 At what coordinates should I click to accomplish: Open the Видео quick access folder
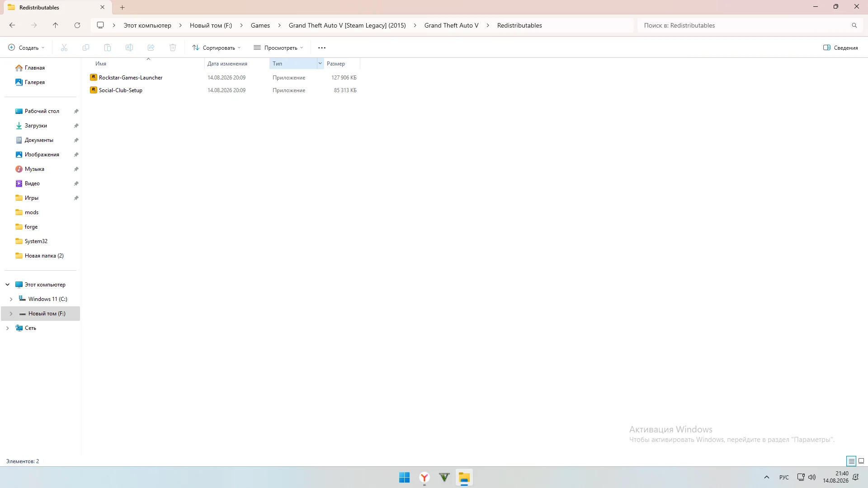pyautogui.click(x=32, y=183)
